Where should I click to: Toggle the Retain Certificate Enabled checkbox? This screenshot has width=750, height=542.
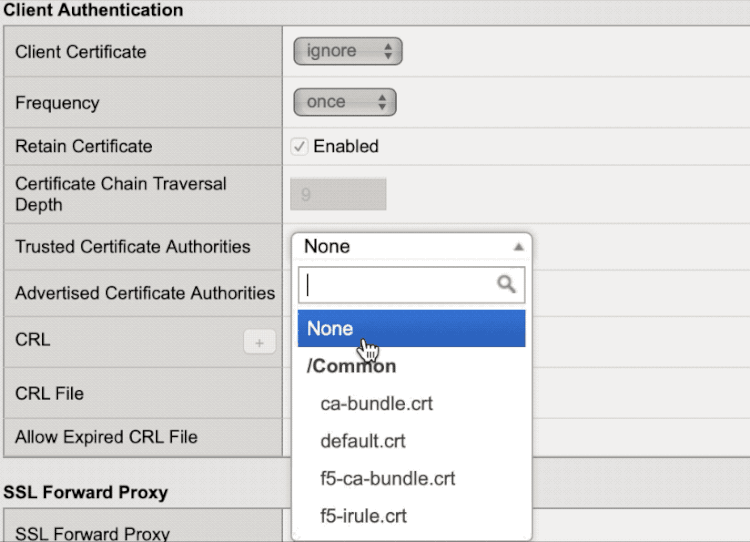tap(299, 147)
